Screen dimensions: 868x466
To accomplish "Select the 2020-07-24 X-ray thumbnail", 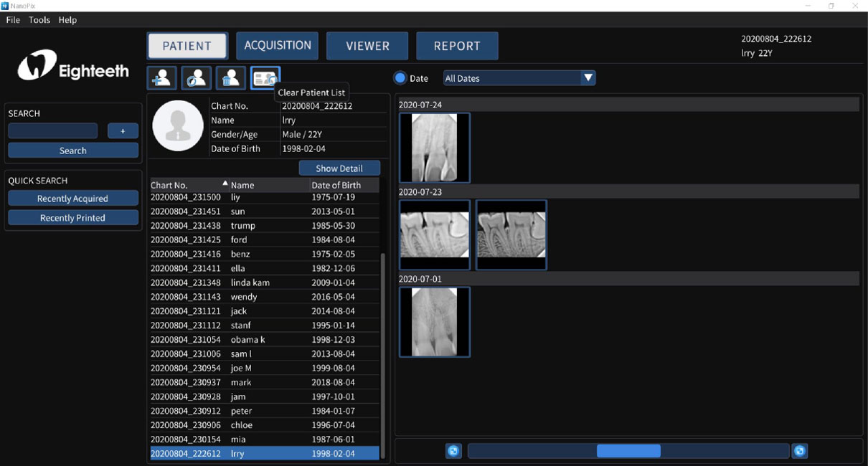I will click(x=435, y=148).
